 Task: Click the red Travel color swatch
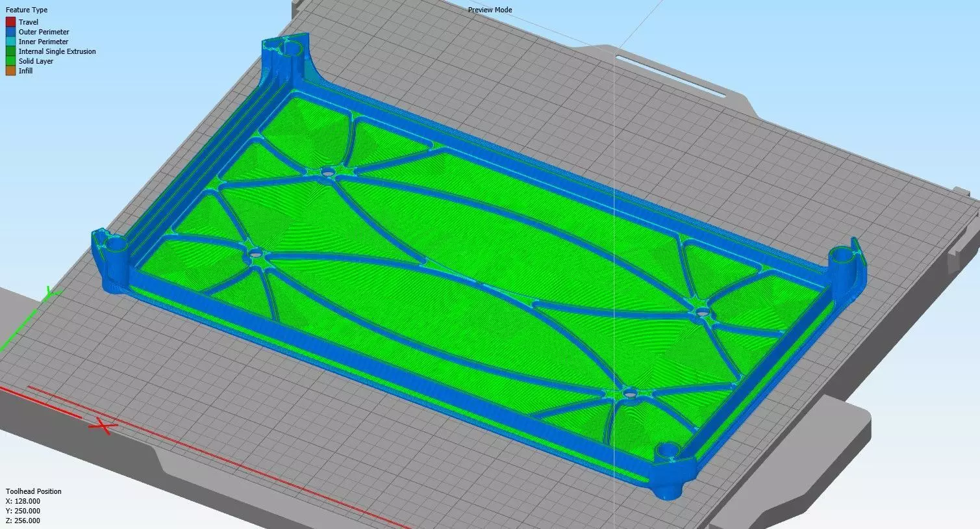pyautogui.click(x=10, y=22)
